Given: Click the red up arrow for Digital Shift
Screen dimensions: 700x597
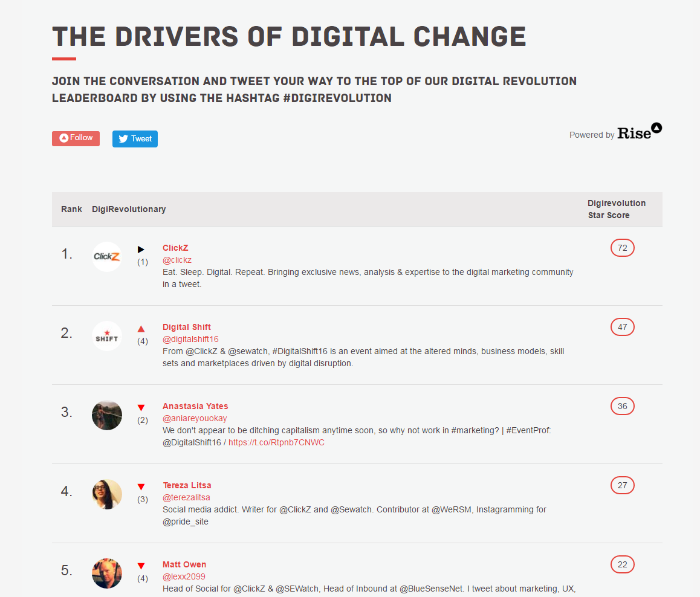Looking at the screenshot, I should tap(141, 329).
